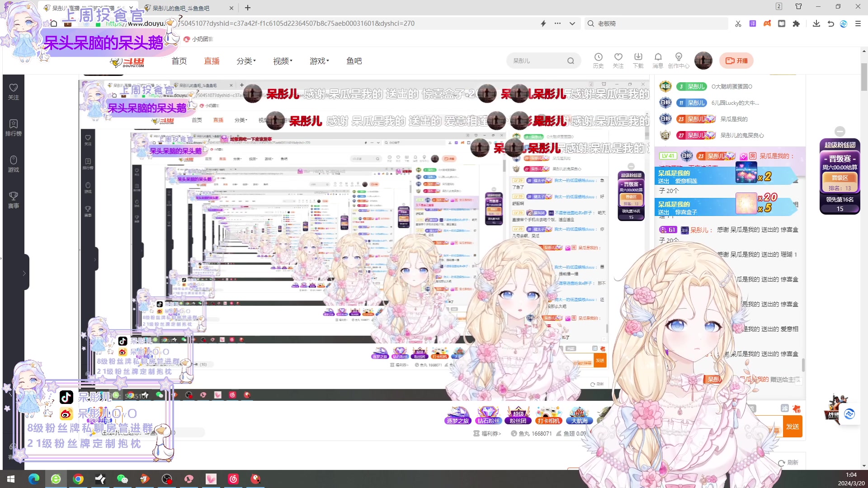Open Chrome from the taskbar
This screenshot has height=488, width=868.
(78, 479)
